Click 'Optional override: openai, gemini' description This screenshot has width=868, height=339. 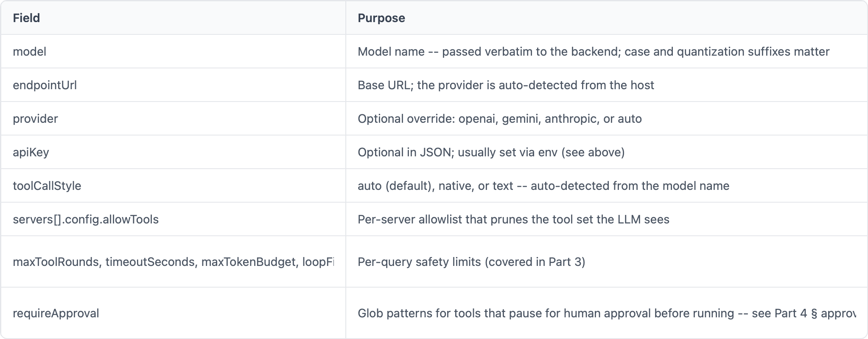click(x=499, y=119)
